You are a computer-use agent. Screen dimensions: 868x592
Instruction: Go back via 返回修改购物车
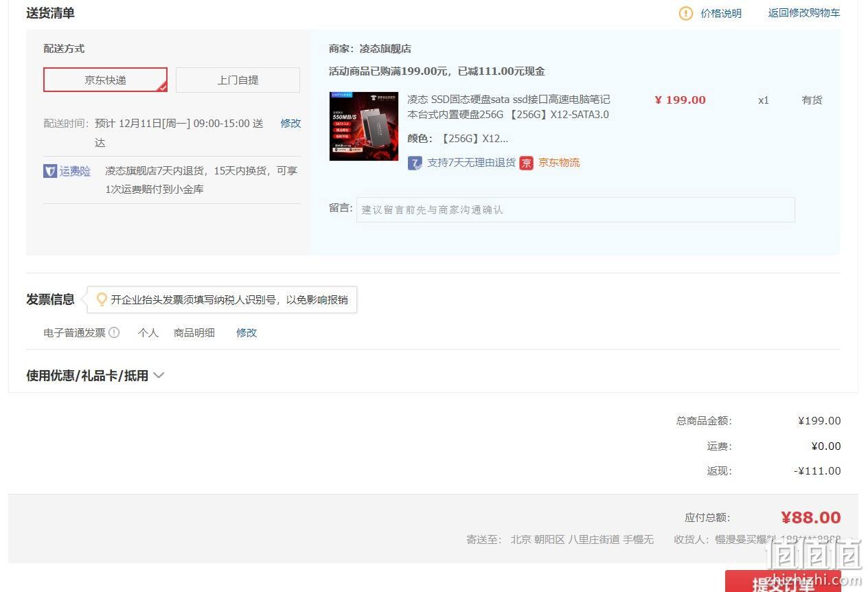tap(803, 13)
